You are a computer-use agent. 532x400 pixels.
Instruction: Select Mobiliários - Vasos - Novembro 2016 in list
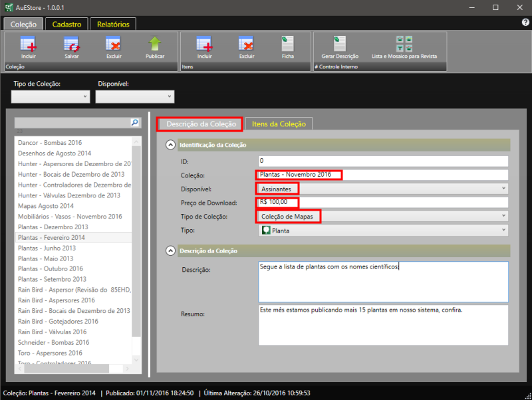(70, 217)
